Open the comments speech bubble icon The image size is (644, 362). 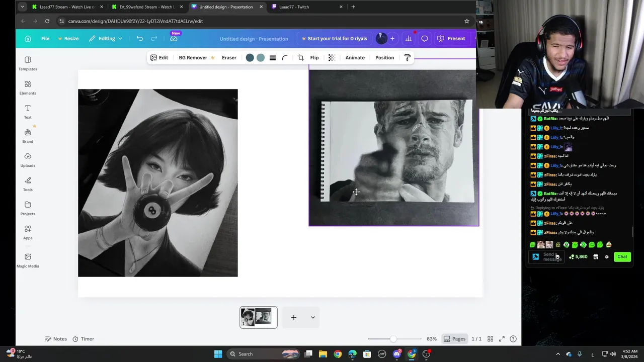[x=425, y=39]
